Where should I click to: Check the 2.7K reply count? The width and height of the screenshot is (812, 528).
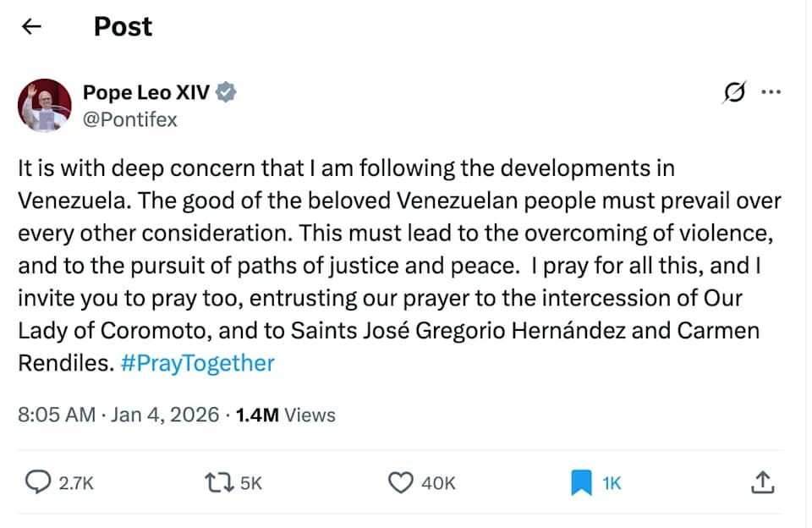[75, 483]
